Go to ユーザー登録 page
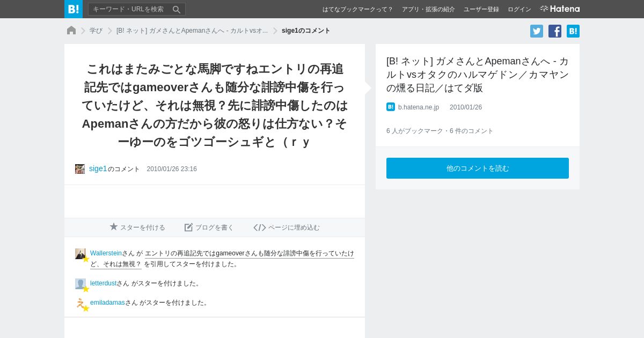644x338 pixels. [481, 9]
